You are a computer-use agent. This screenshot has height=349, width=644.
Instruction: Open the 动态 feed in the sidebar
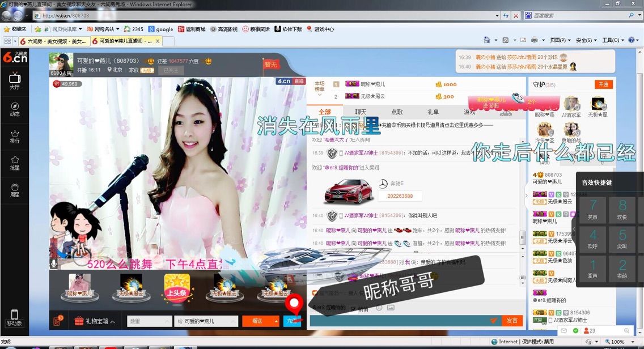tap(15, 109)
